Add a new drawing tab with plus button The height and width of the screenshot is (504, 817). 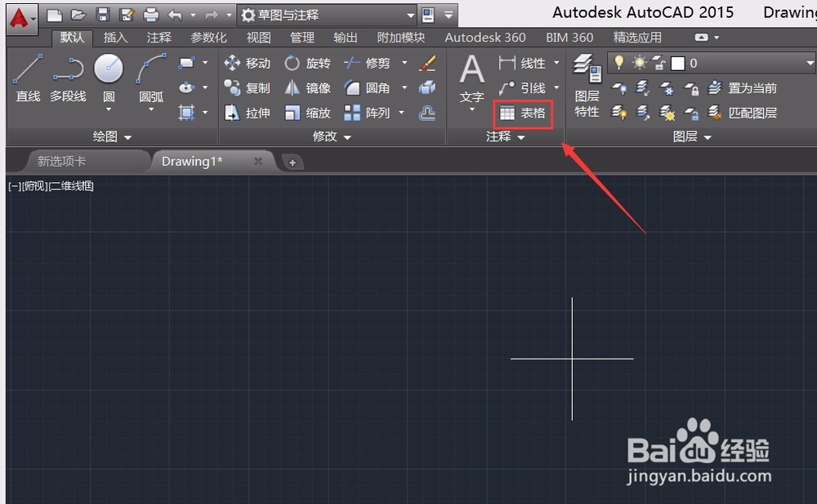pyautogui.click(x=292, y=163)
